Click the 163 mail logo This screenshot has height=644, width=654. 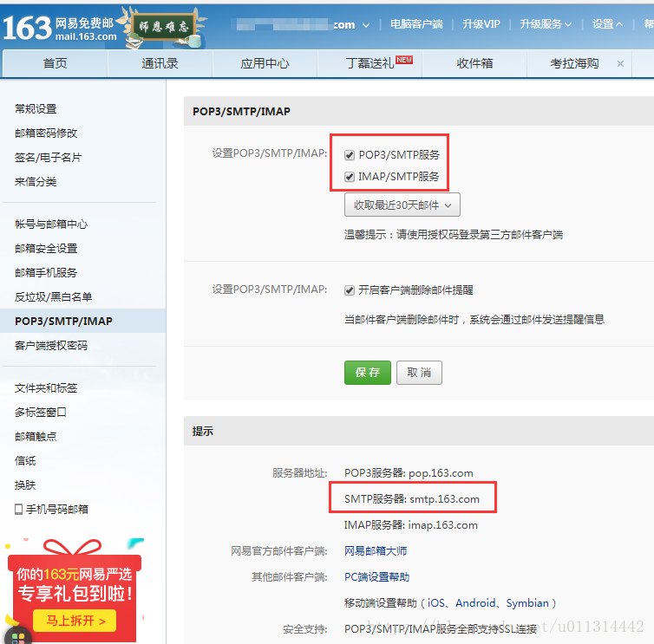pyautogui.click(x=59, y=28)
